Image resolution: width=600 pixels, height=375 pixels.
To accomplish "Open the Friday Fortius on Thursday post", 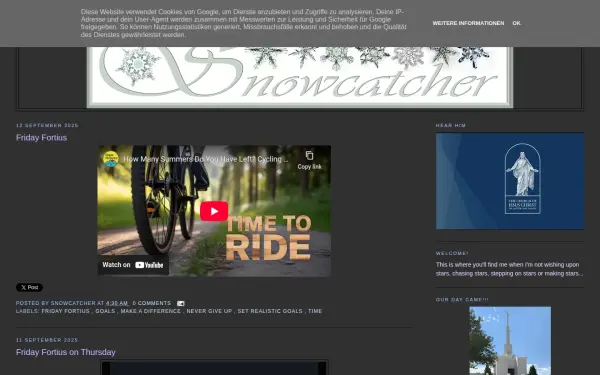I will [65, 352].
